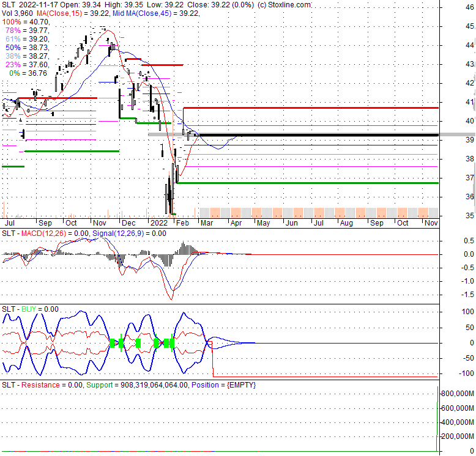Viewport: 476px width, 456px height.
Task: Select the '100% = 40.70' Fibonacci level
Action: coord(26,22)
